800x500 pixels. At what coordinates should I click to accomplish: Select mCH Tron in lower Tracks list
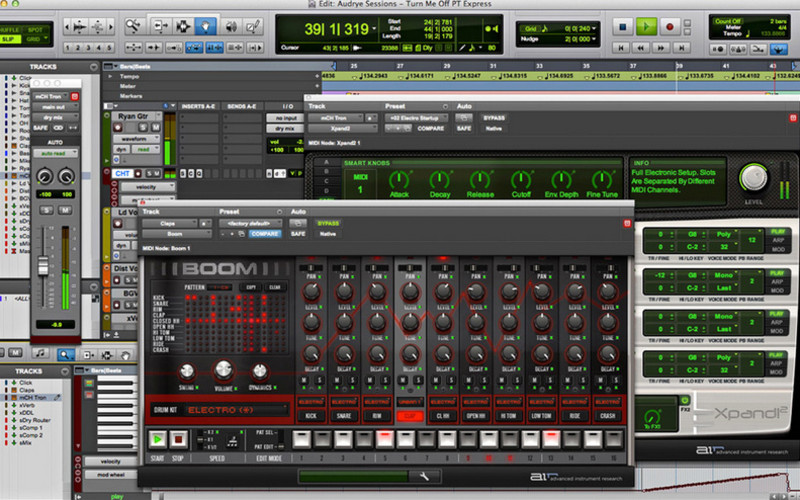pos(33,397)
